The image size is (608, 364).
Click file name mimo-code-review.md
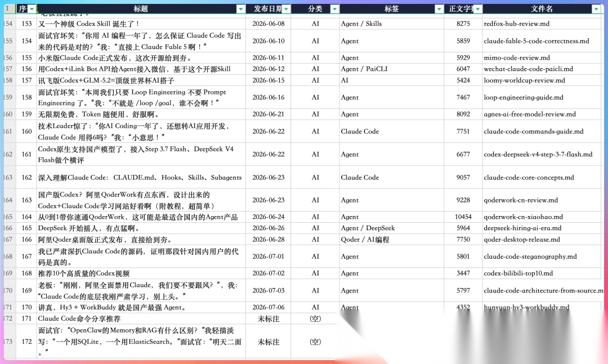tap(517, 58)
